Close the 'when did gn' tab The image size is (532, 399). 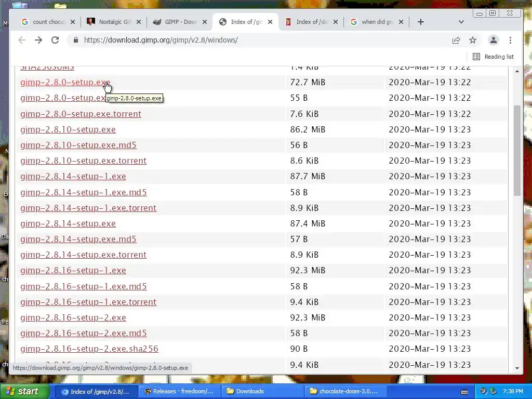click(401, 22)
